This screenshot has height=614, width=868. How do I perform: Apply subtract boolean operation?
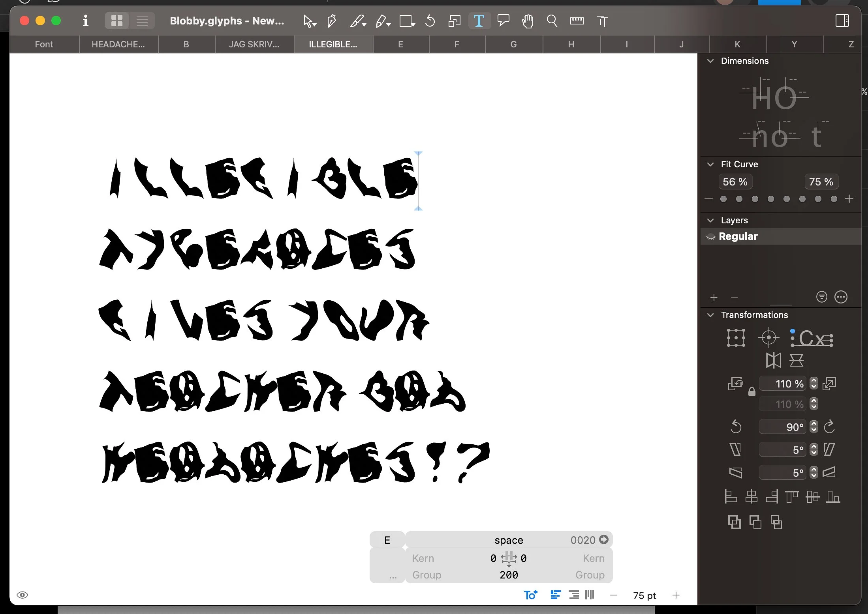coord(755,522)
